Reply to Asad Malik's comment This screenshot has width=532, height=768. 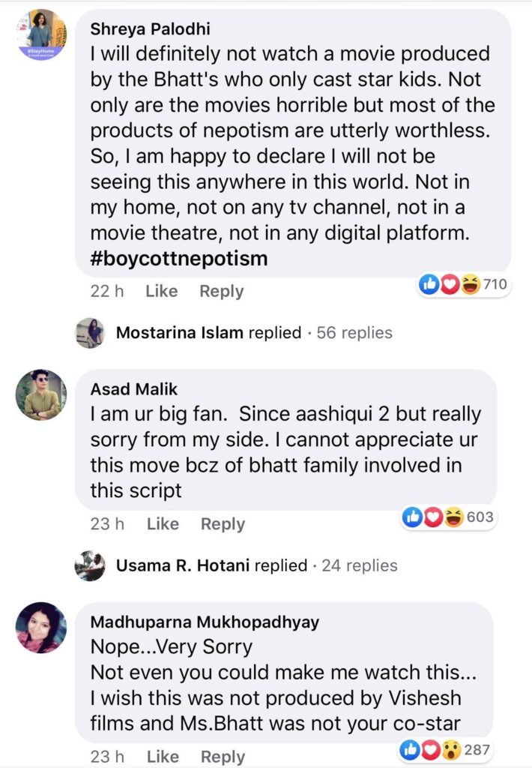[223, 523]
